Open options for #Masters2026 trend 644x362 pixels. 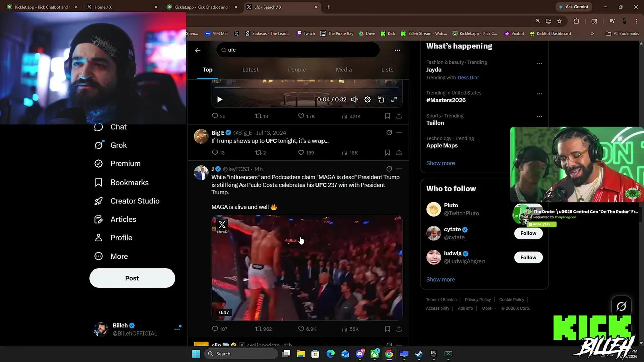click(539, 94)
